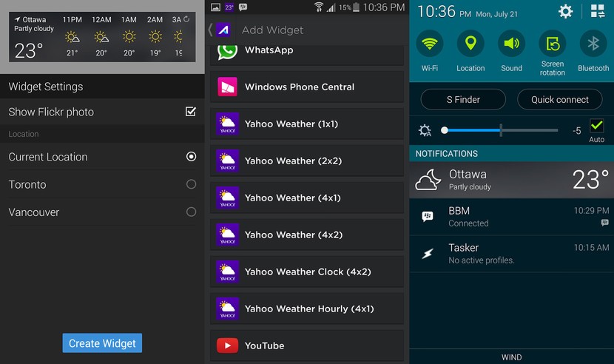Go back using the Add Widget arrow
The height and width of the screenshot is (364, 614).
210,30
